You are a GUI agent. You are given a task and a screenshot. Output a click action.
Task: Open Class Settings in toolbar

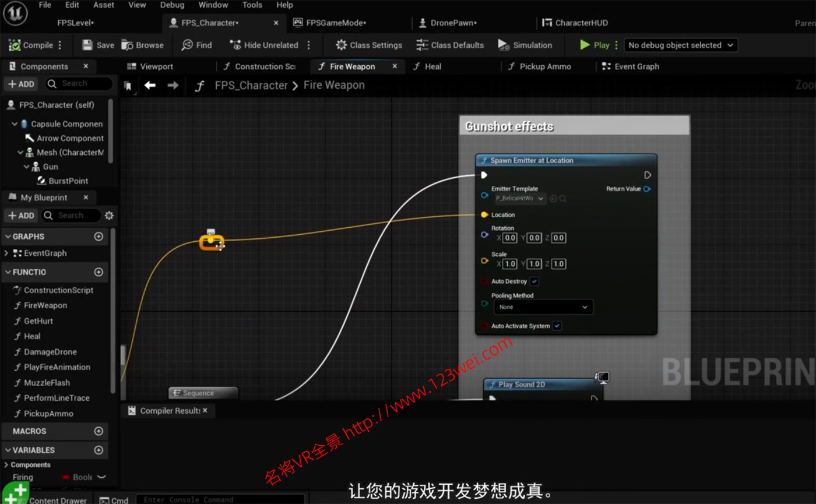coord(368,45)
